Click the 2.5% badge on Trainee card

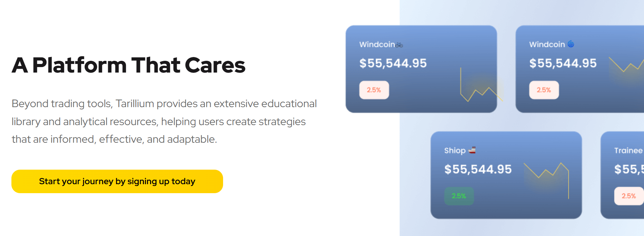[x=628, y=196]
